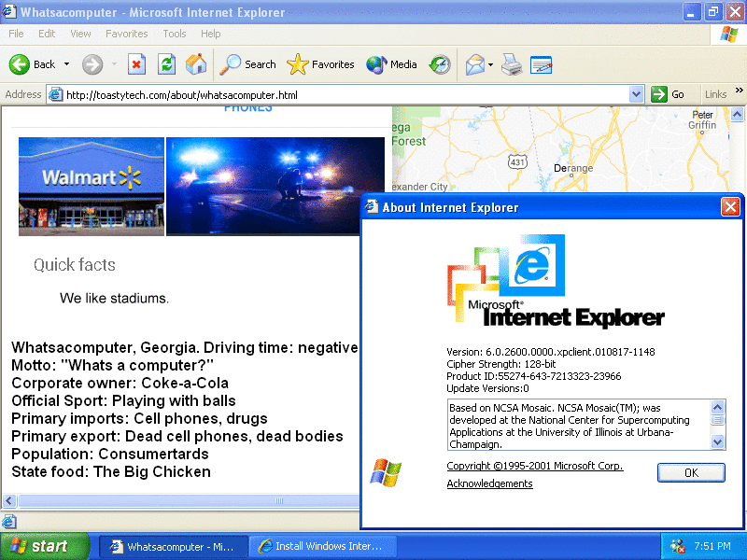Click the Walmart storefront image
Viewport: 747px width, 560px height.
tap(92, 186)
